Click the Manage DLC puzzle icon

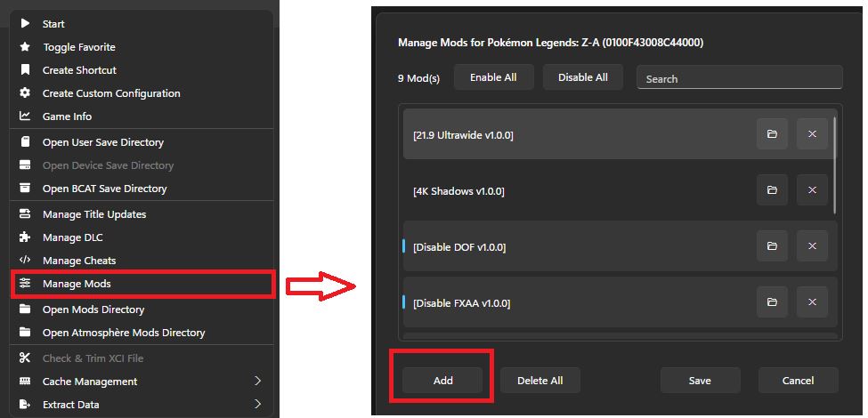tap(25, 237)
